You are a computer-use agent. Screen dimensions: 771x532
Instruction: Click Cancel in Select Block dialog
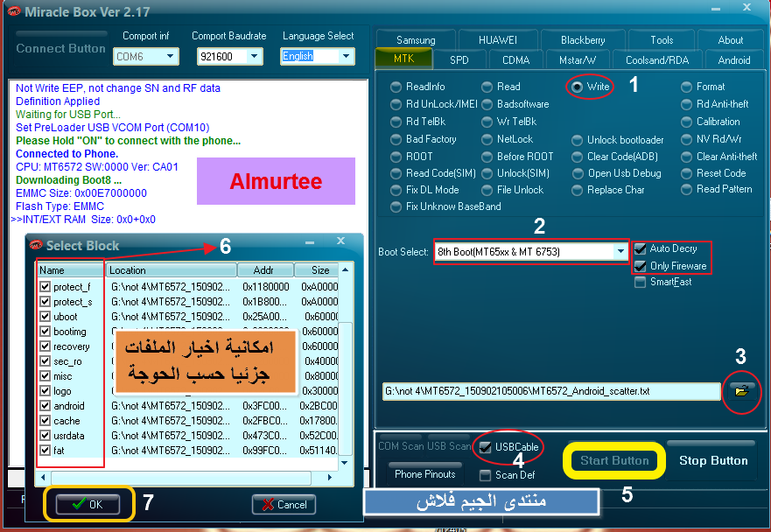pyautogui.click(x=284, y=505)
